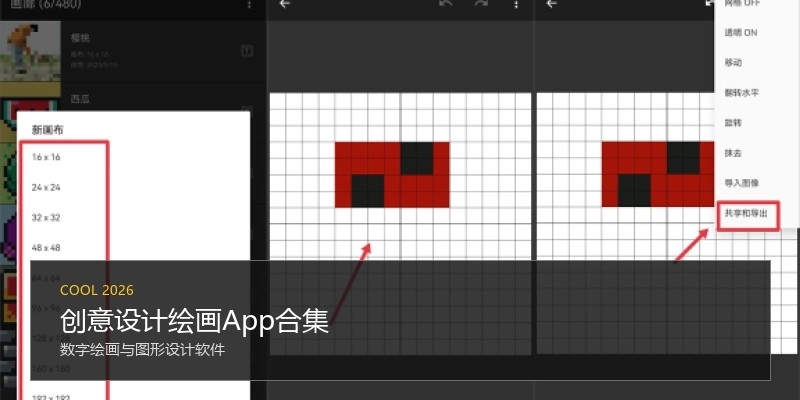Viewport: 800px width, 400px height.
Task: Toggle the 透明 ON transparency option
Action: pyautogui.click(x=741, y=33)
